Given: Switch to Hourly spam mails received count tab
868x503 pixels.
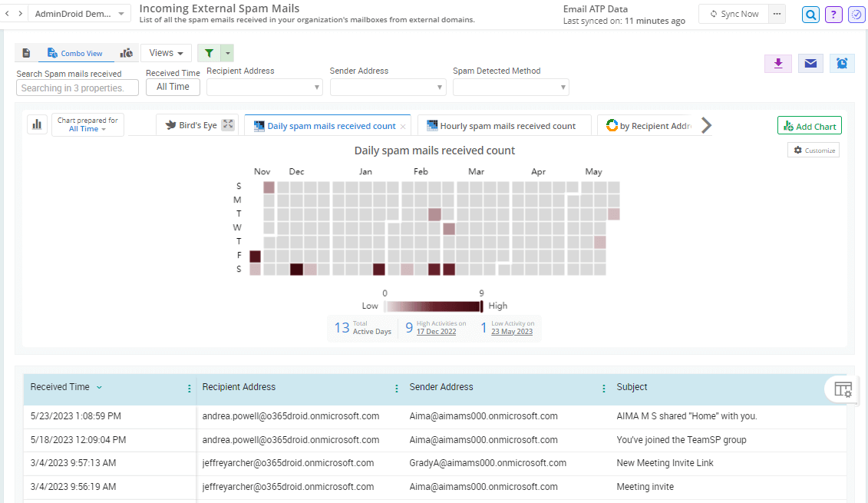Looking at the screenshot, I should coord(503,126).
